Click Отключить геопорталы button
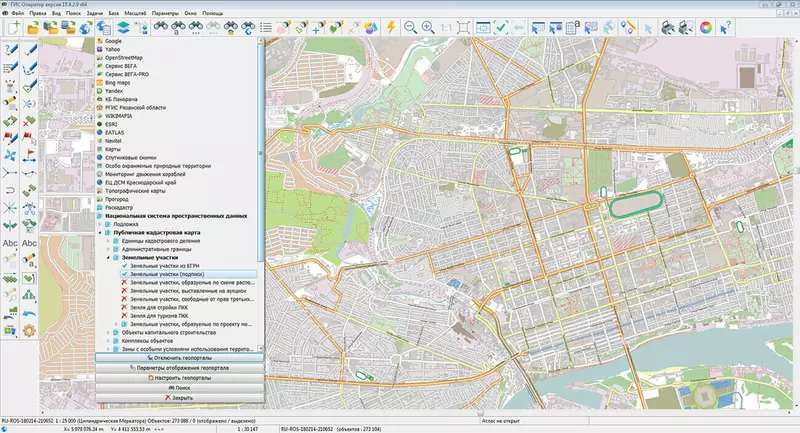The width and height of the screenshot is (800, 433). 180,357
